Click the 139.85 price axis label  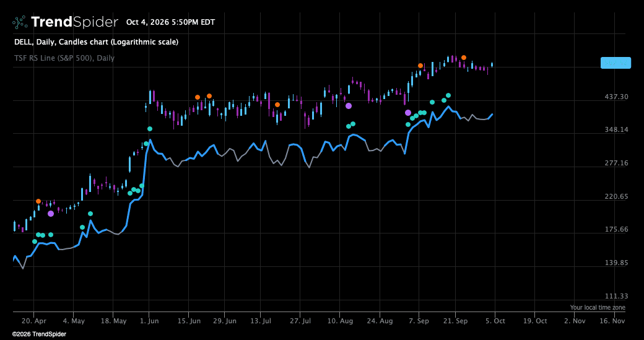[617, 263]
